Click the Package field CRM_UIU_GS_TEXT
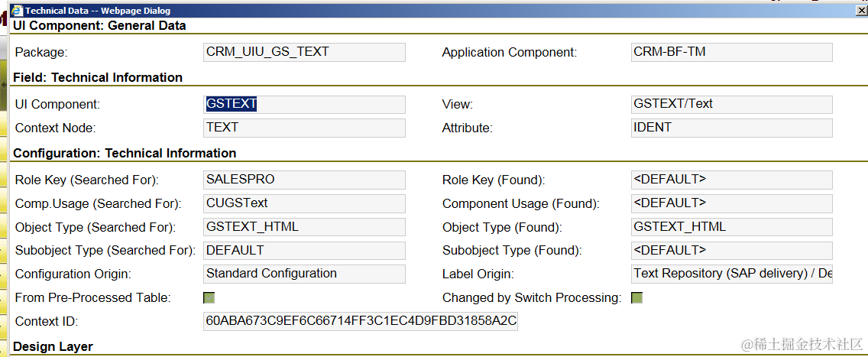The image size is (868, 357). (304, 52)
